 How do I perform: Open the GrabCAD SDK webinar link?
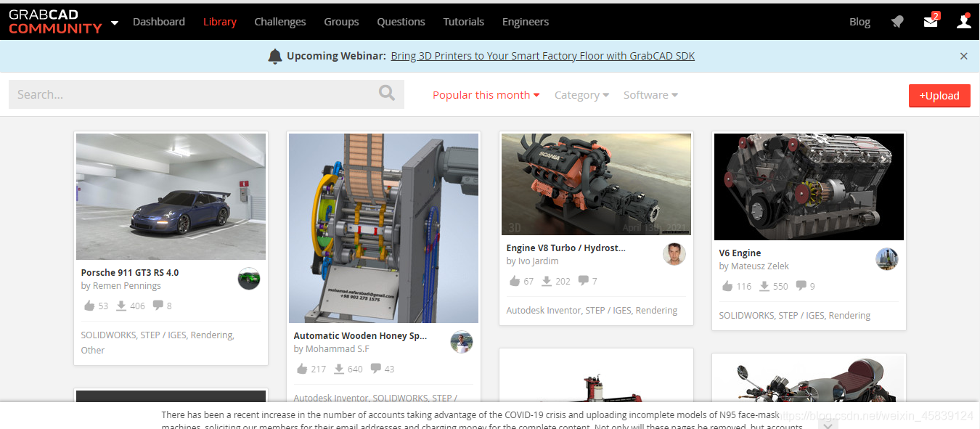(x=543, y=56)
